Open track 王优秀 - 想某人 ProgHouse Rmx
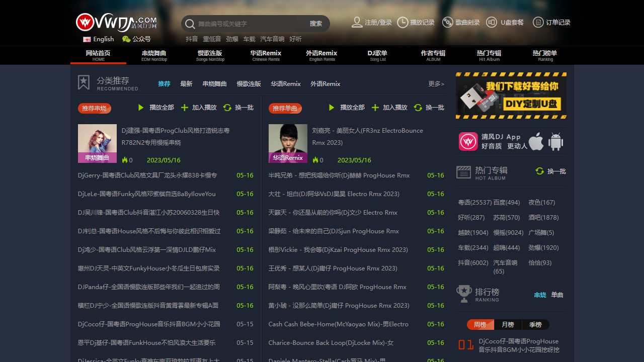Screen dimensions: 644x362 click(x=333, y=268)
